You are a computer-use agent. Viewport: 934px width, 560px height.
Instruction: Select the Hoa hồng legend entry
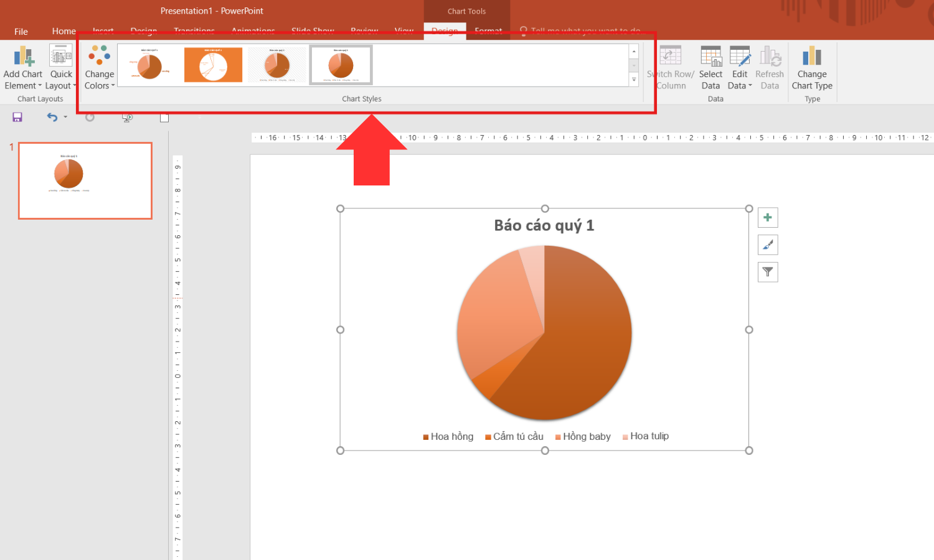(x=448, y=437)
